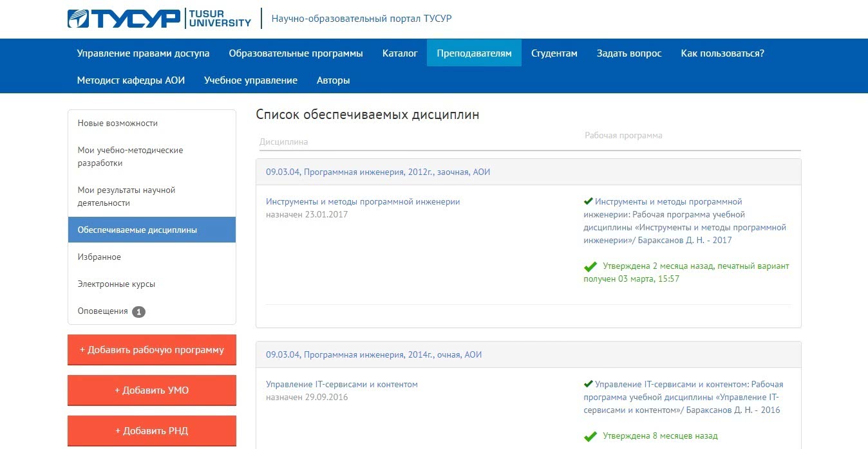Open 'Методист кафедры АОИ' menu item

pos(131,80)
